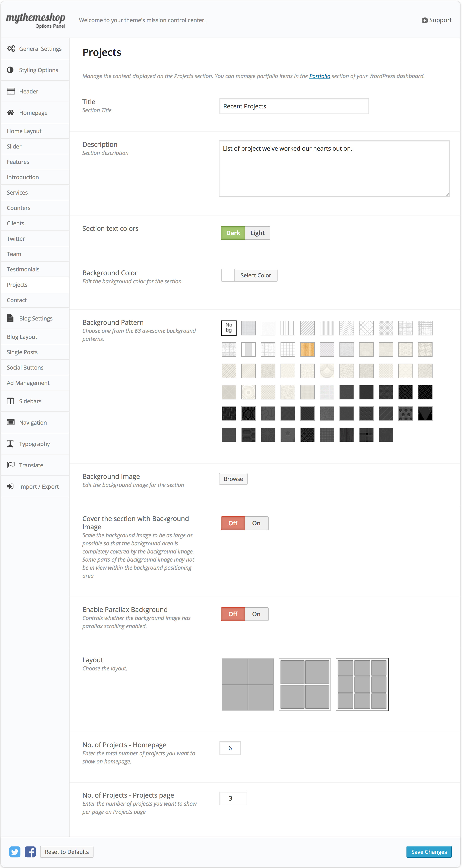Expand the Blog Settings menu section
The height and width of the screenshot is (868, 462).
(35, 318)
